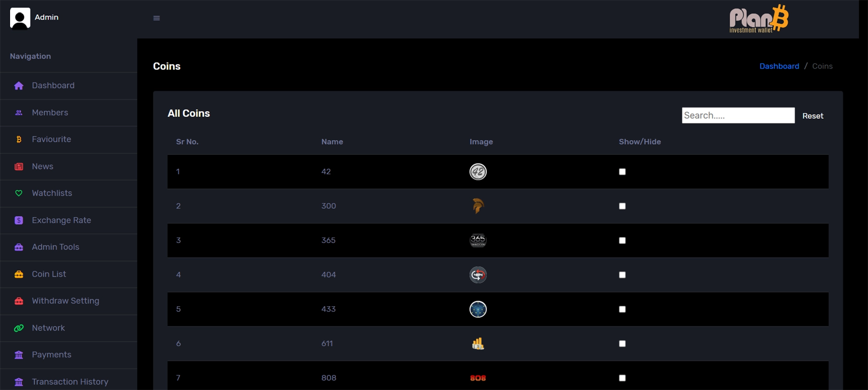Click the Admin username label
The height and width of the screenshot is (390, 868).
tap(47, 17)
